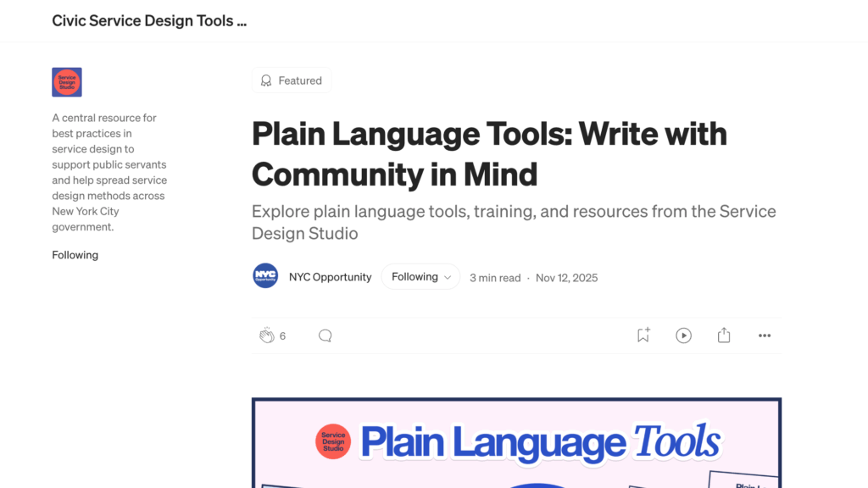The width and height of the screenshot is (868, 488).
Task: Click the NYC Opportunity round avatar
Action: coord(265,276)
